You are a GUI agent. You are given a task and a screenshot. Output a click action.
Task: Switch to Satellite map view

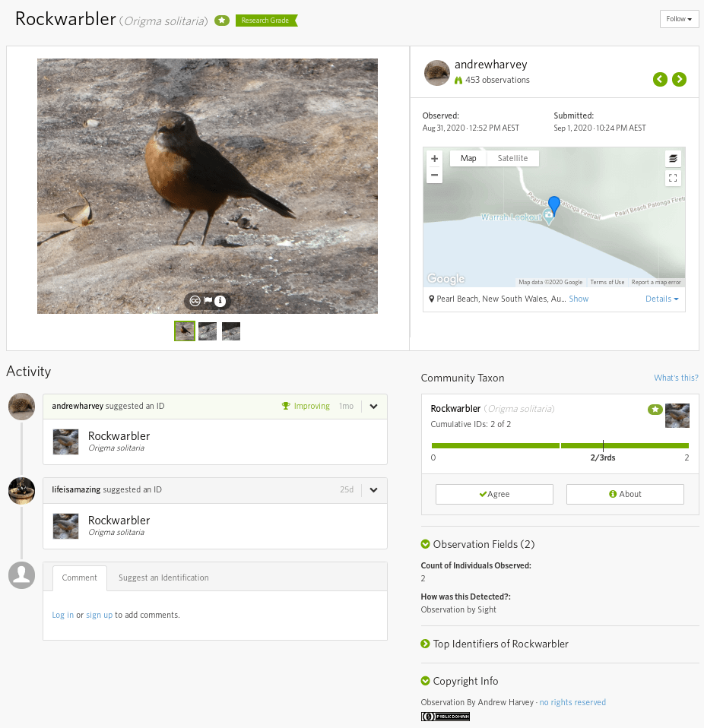[512, 158]
